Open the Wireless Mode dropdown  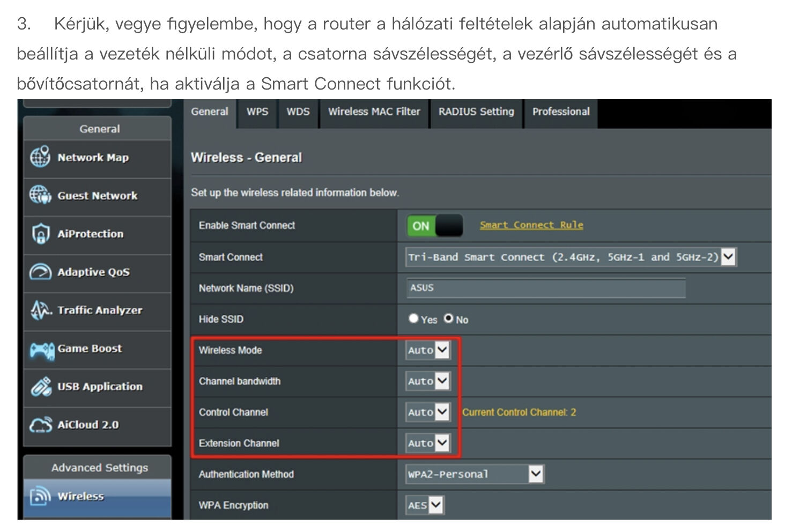click(428, 350)
